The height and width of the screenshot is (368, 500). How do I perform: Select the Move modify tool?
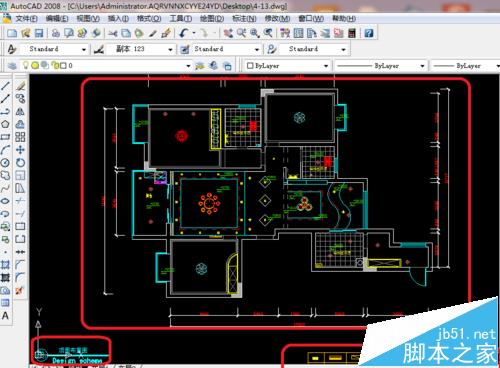(x=20, y=150)
